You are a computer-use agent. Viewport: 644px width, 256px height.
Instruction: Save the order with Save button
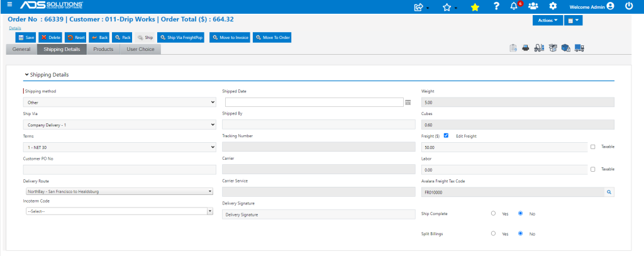click(x=26, y=37)
